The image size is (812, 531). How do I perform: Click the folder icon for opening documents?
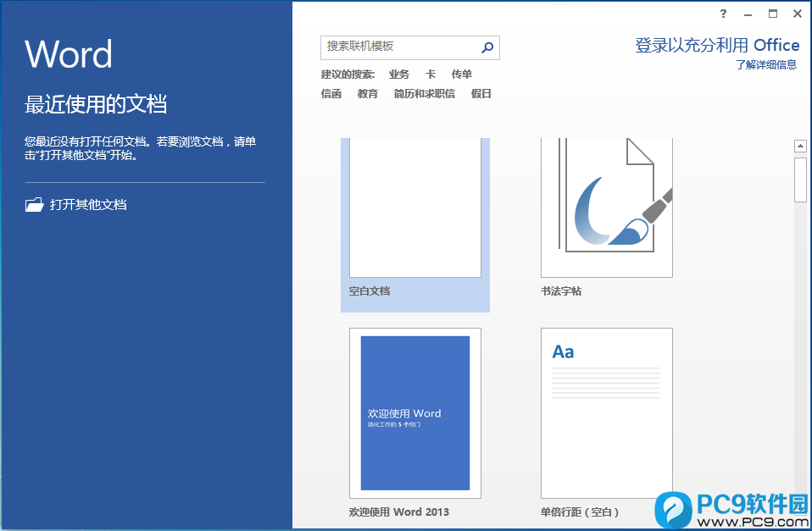[34, 205]
